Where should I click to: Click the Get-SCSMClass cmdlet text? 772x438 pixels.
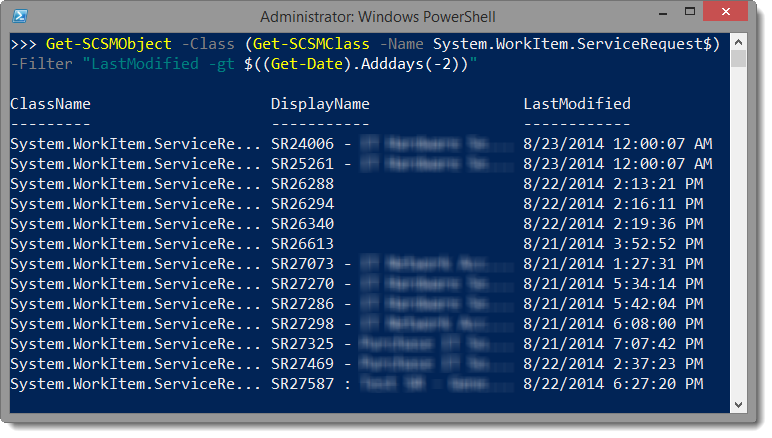[x=311, y=44]
